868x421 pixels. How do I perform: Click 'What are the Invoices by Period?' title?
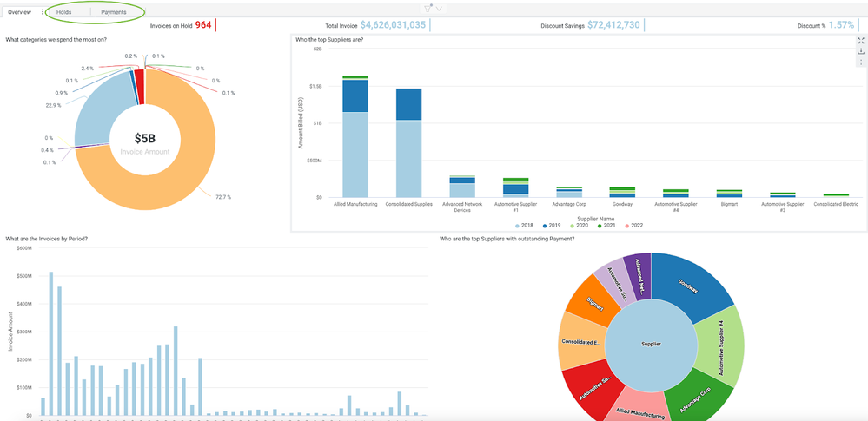coord(47,239)
